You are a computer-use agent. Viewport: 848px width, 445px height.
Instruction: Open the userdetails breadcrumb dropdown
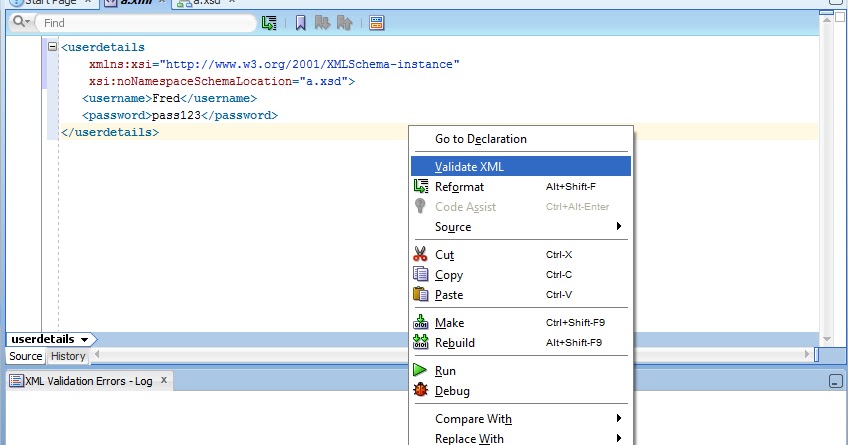(84, 340)
